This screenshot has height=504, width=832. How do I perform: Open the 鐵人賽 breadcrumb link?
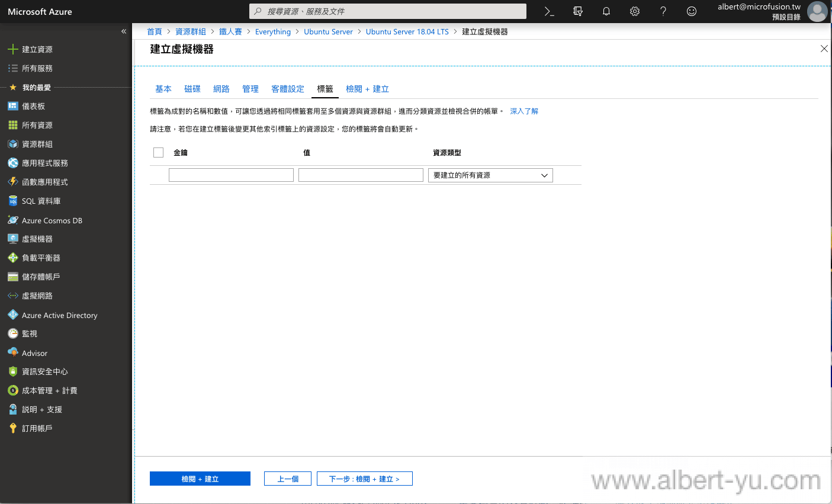[x=230, y=31]
